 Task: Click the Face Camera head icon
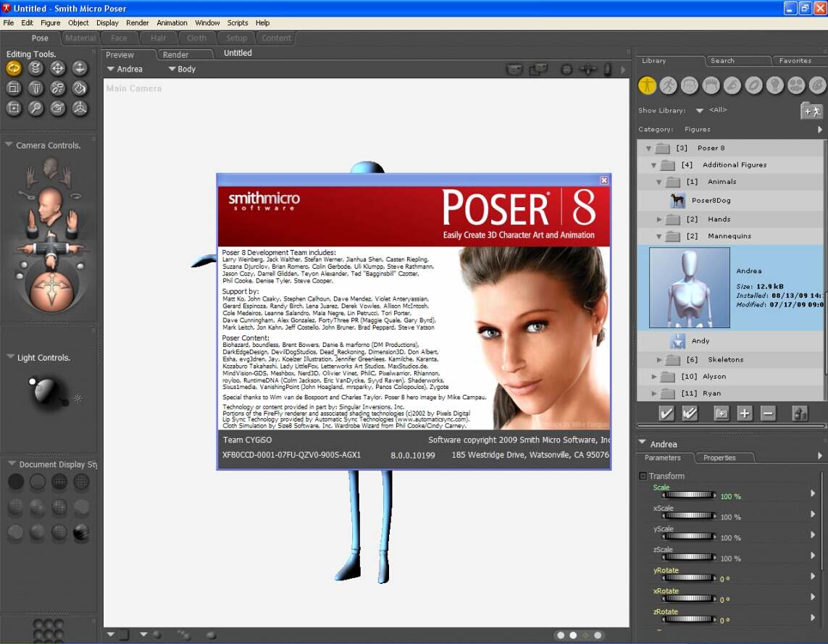click(51, 168)
